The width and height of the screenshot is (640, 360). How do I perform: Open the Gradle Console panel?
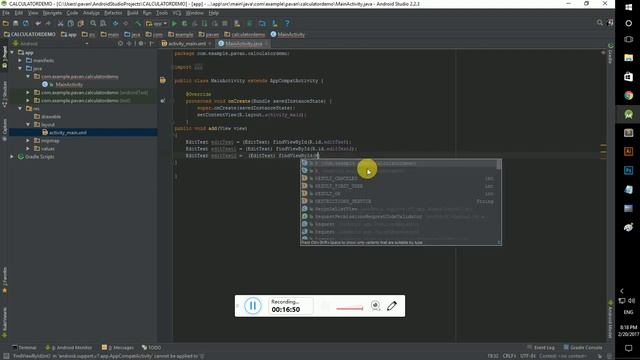click(583, 347)
